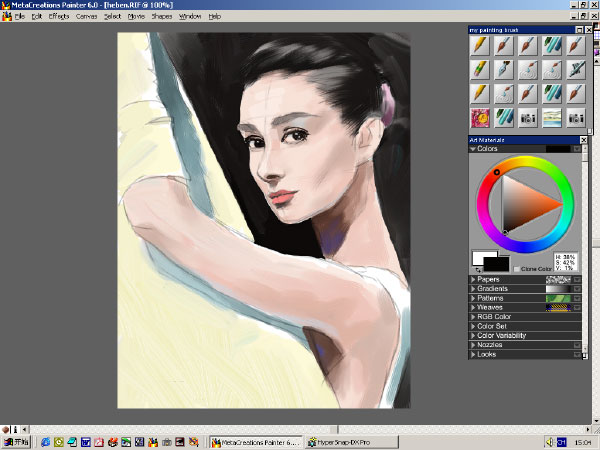Expand the Weaves section
This screenshot has height=450, width=600.
pos(473,307)
